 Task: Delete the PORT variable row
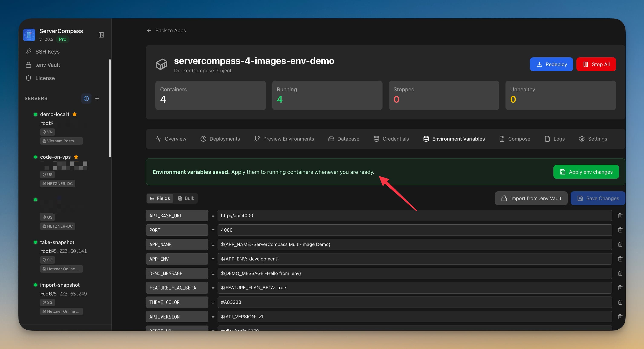(x=620, y=230)
